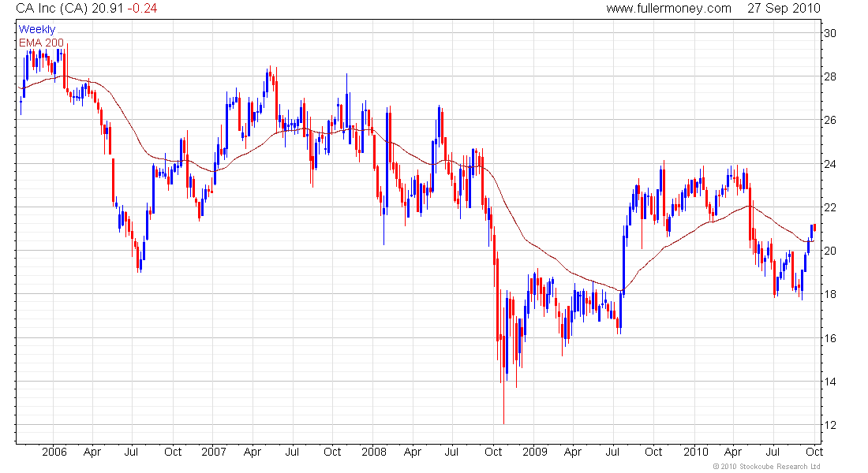This screenshot has width=868, height=473.
Task: Open the www.fullermoney.com link text
Action: tap(668, 9)
